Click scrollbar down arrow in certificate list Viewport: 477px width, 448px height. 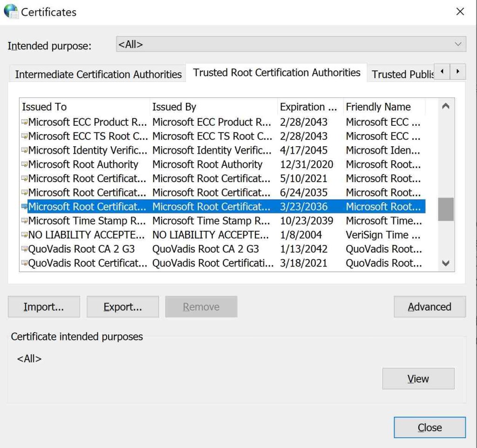click(x=446, y=263)
